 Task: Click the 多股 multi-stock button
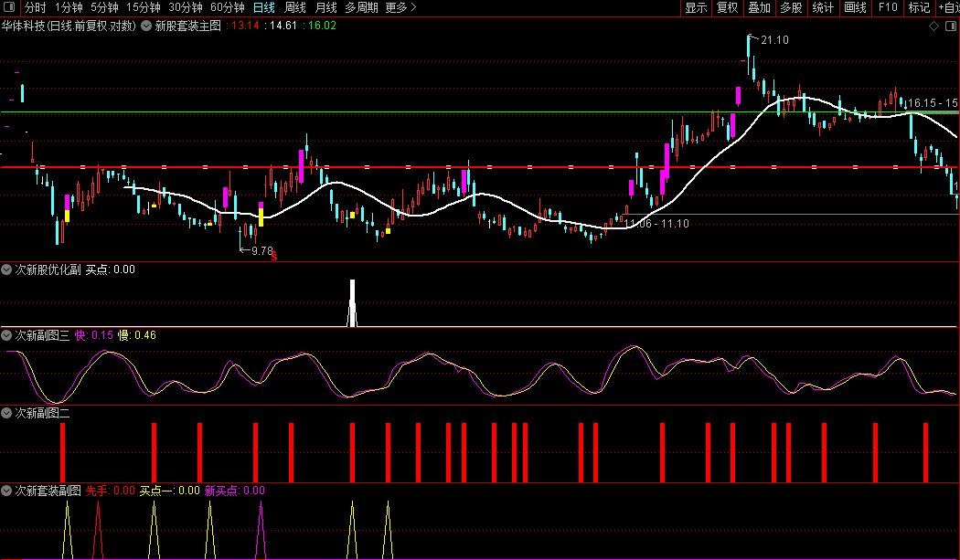click(x=791, y=7)
